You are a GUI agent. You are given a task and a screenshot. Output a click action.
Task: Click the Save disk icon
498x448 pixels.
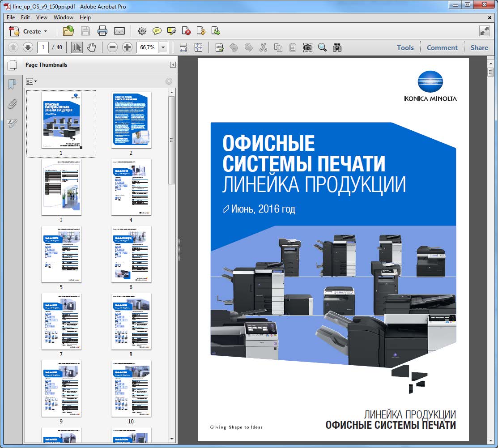[85, 31]
